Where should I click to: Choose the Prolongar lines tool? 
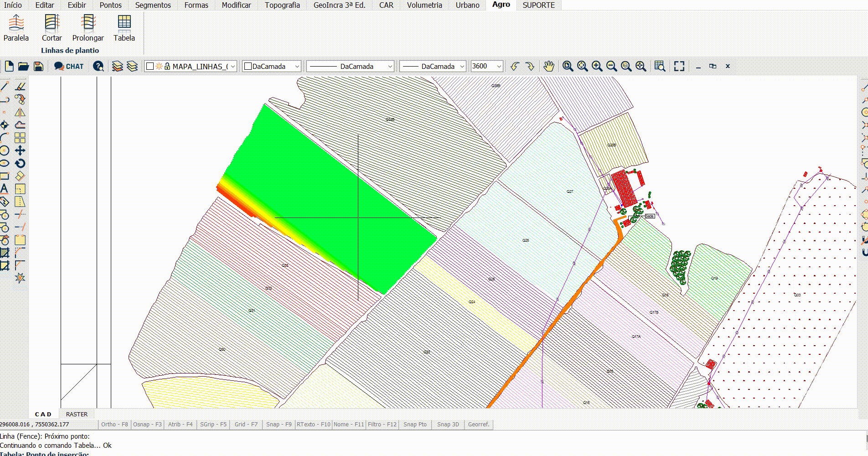[88, 28]
